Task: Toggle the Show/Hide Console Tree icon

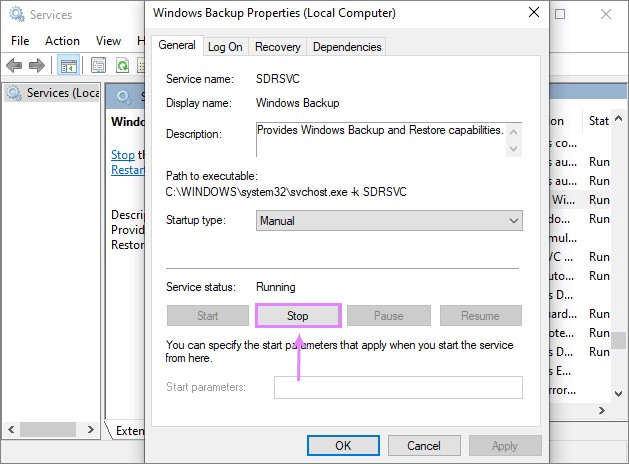Action: pos(69,66)
